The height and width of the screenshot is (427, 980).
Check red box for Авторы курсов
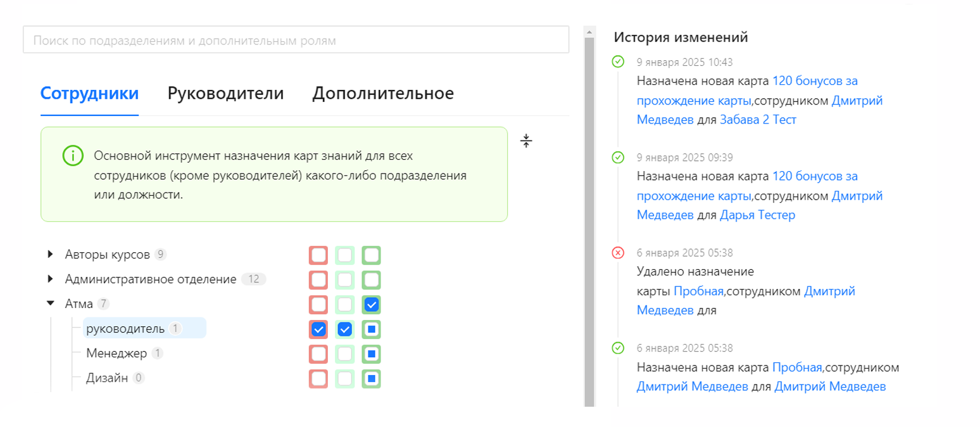click(318, 255)
